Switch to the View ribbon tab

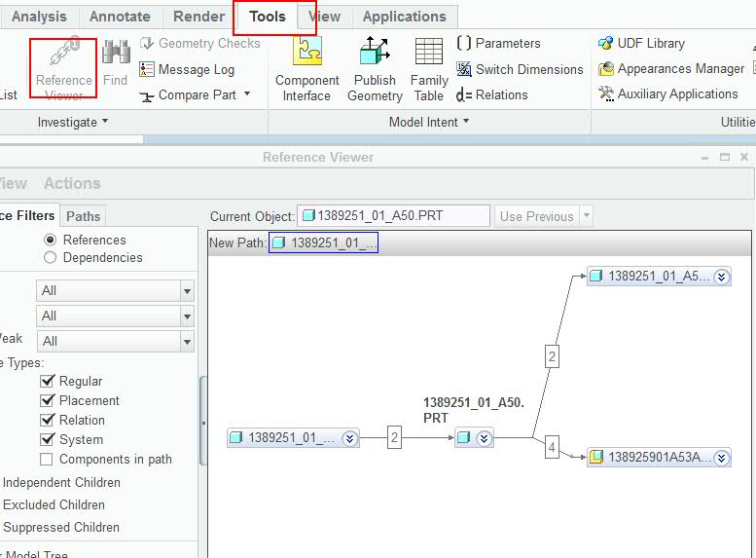click(324, 17)
